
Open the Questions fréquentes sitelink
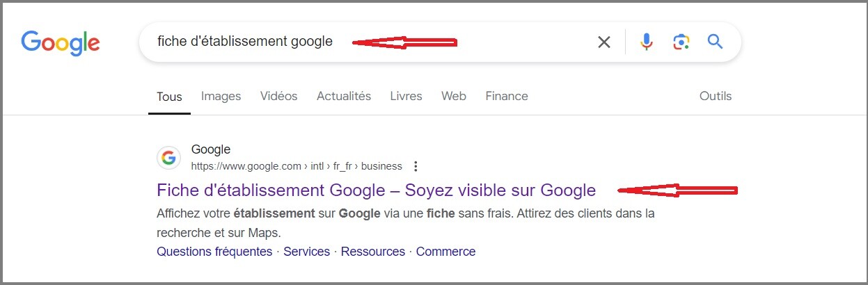click(214, 252)
